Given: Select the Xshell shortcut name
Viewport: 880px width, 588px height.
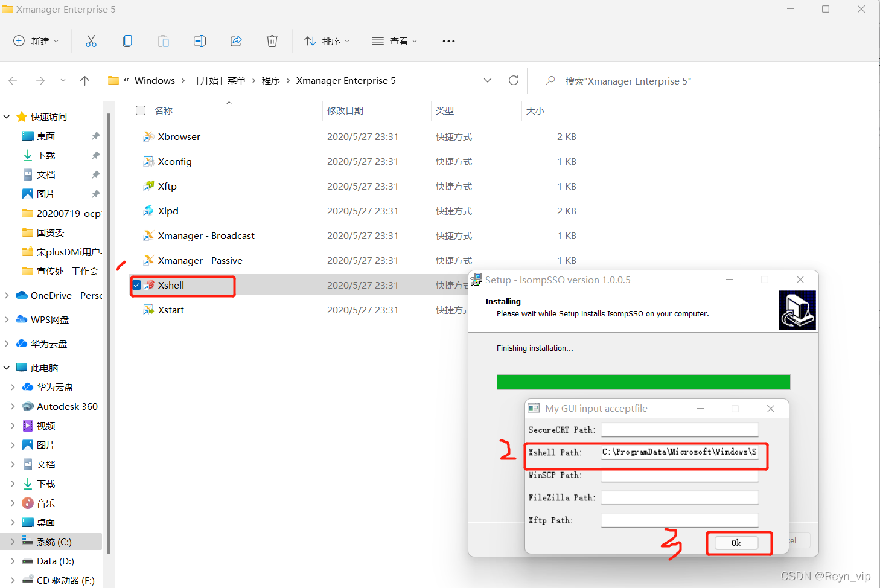Looking at the screenshot, I should pyautogui.click(x=171, y=285).
